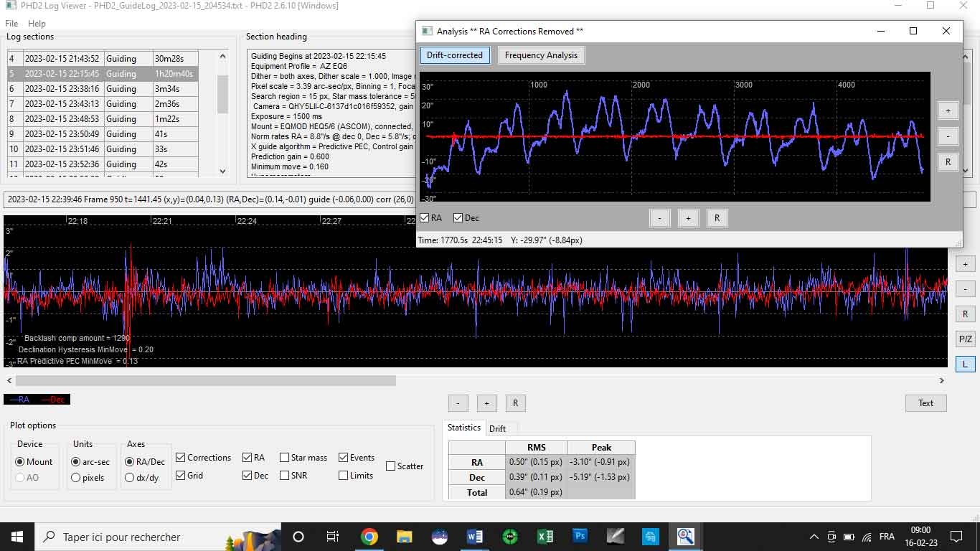Launch Google Chrome from the taskbar
Image resolution: width=980 pixels, height=551 pixels.
click(x=369, y=536)
